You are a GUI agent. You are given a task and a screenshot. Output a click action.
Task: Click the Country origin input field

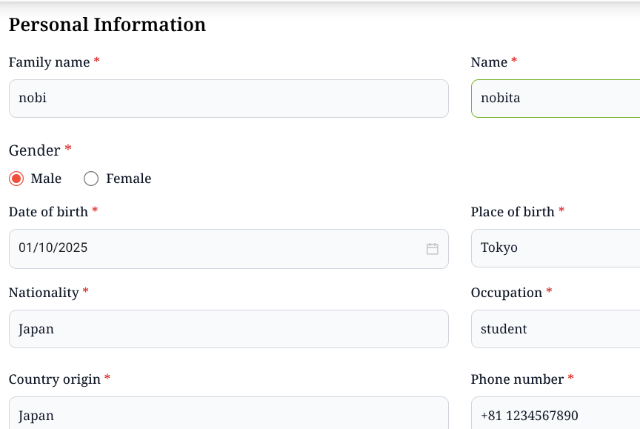228,414
